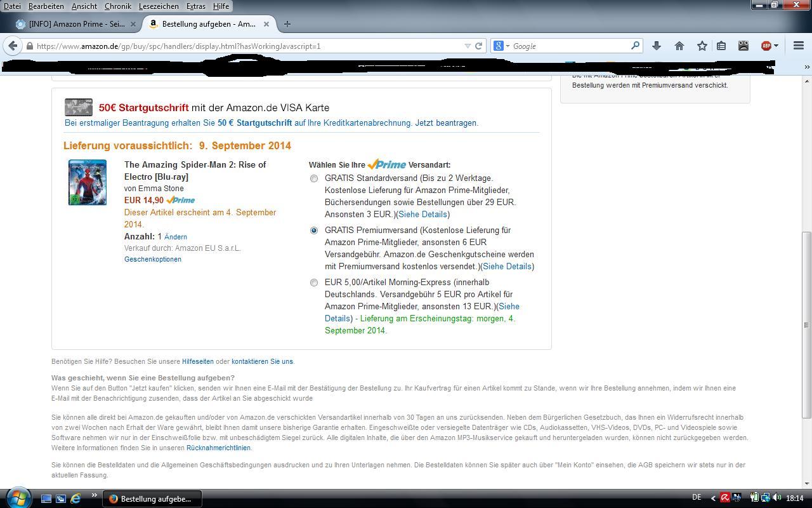The height and width of the screenshot is (508, 812).
Task: Show bookmarks list icon in toolbar
Action: [721, 46]
